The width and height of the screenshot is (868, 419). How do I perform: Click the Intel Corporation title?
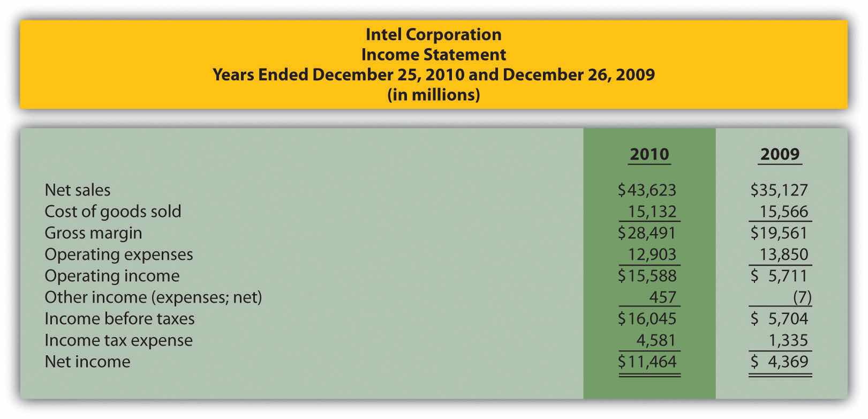click(x=433, y=34)
